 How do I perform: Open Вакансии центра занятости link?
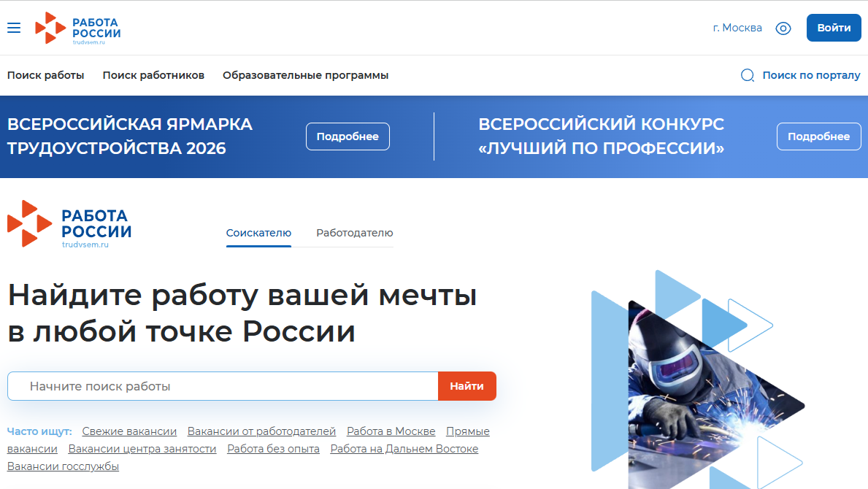coord(142,449)
